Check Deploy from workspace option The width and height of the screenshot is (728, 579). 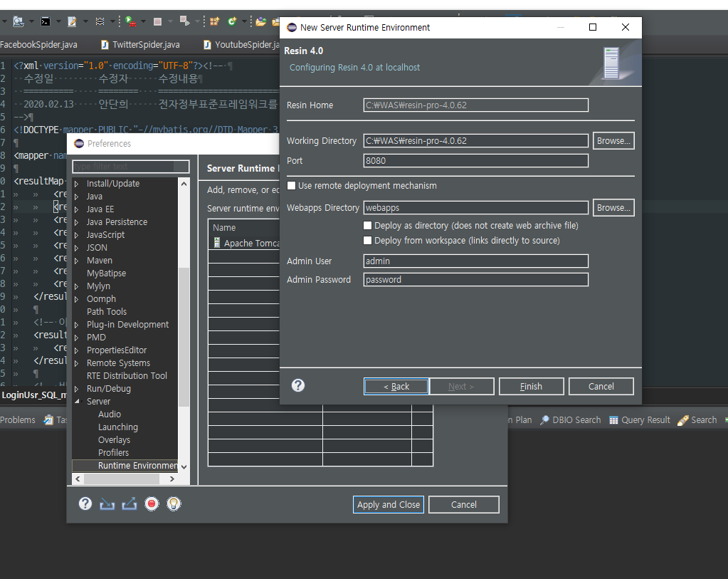coord(368,241)
